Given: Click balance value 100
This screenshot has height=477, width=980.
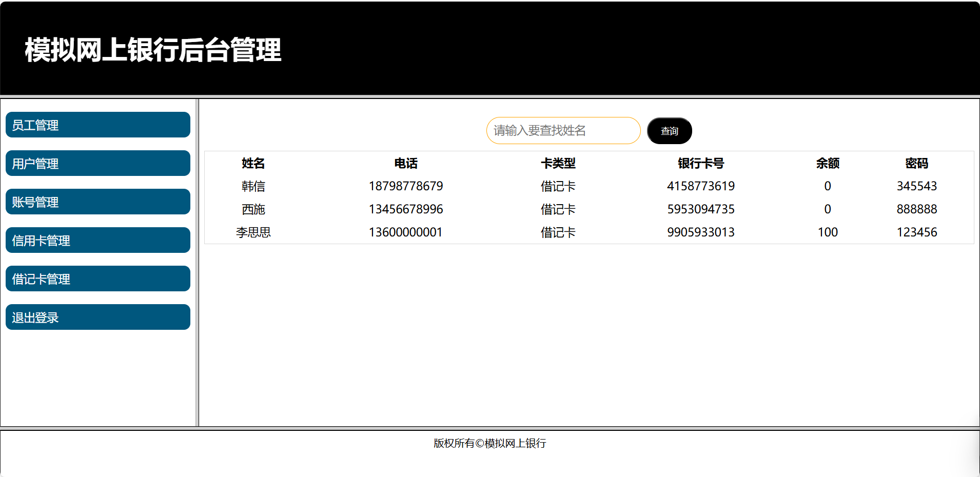Looking at the screenshot, I should pos(827,232).
